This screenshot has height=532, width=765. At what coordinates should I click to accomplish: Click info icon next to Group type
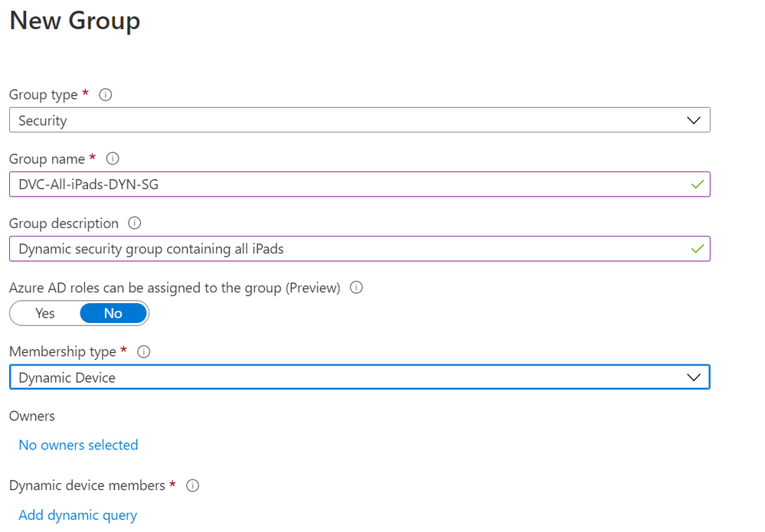(106, 95)
